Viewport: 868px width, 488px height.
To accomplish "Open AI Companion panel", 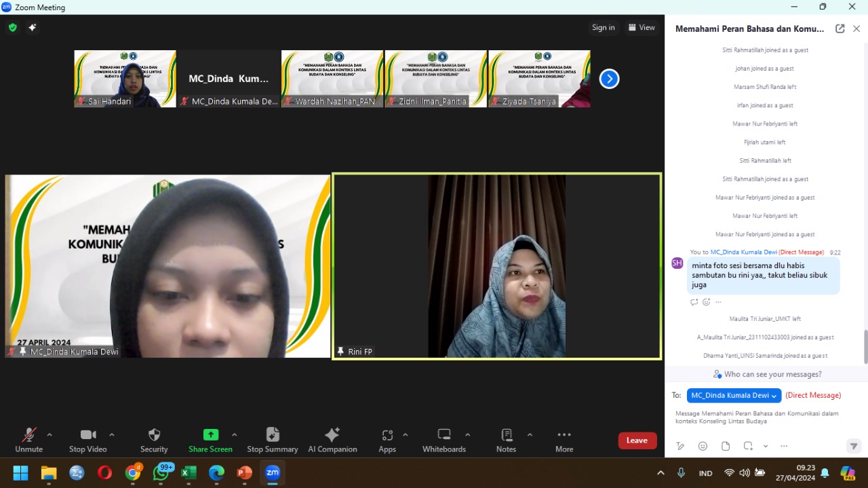I will coord(332,440).
